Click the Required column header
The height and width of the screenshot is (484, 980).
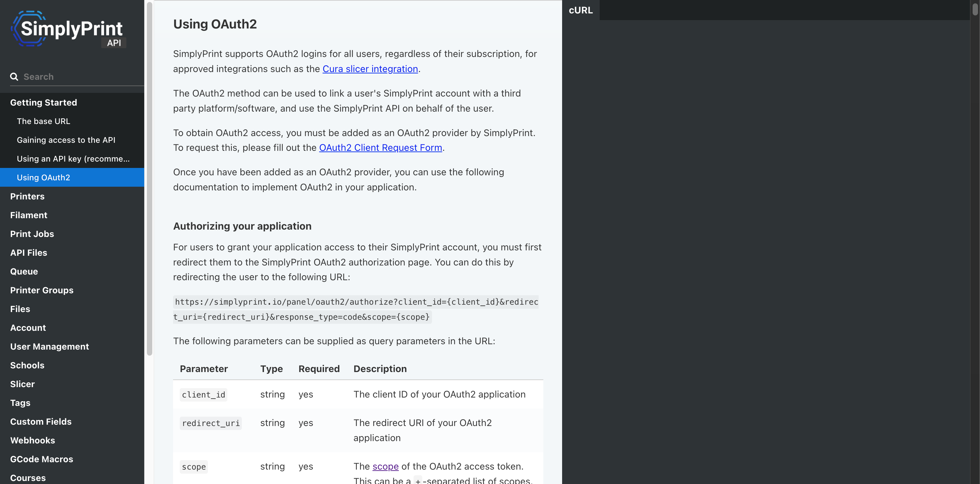319,369
